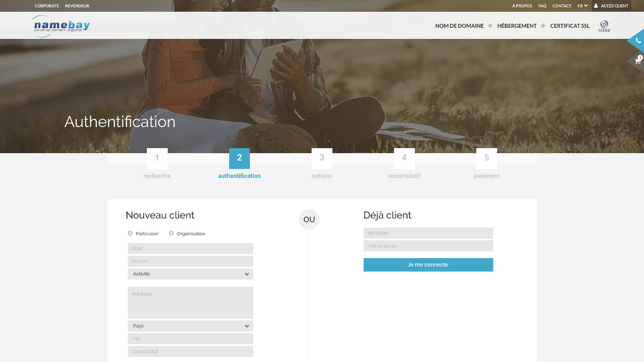This screenshot has width=644, height=362.
Task: Click step 5 paiement box
Action: [486, 158]
